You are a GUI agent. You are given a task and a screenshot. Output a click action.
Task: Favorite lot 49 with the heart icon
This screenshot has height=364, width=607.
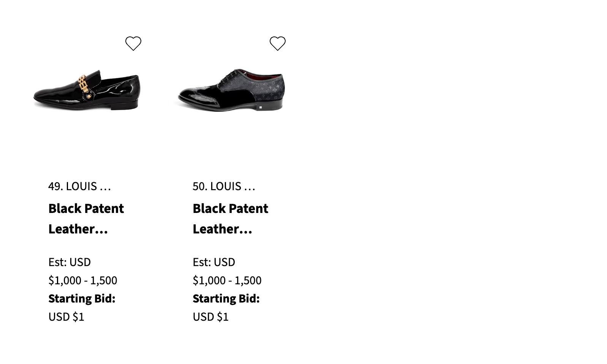coord(133,44)
